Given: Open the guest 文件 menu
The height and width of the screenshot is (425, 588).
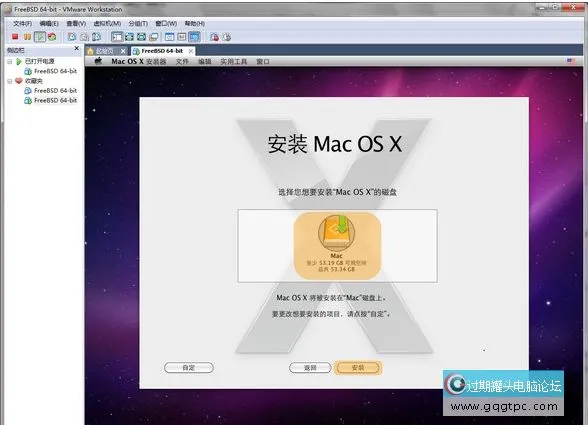Looking at the screenshot, I should tap(182, 61).
